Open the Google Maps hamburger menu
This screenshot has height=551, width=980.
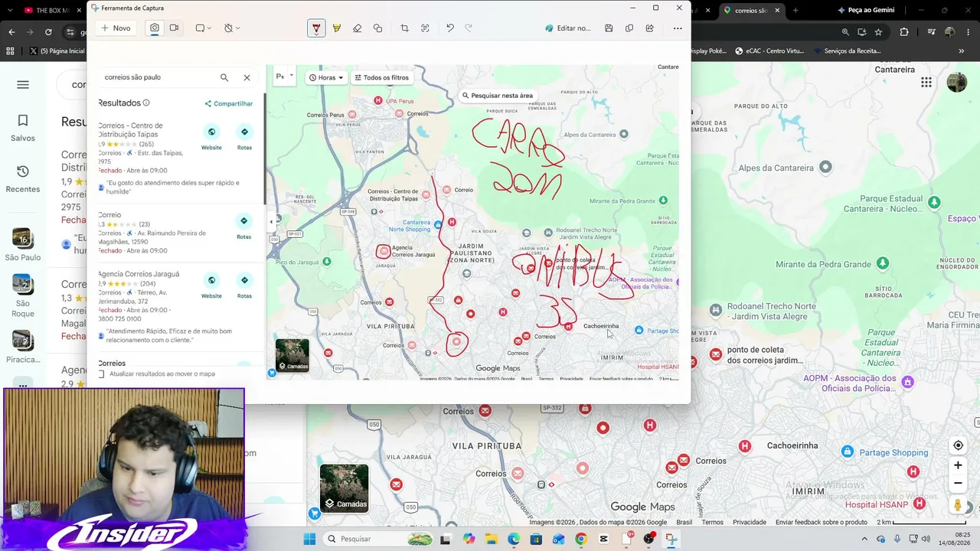tap(23, 85)
